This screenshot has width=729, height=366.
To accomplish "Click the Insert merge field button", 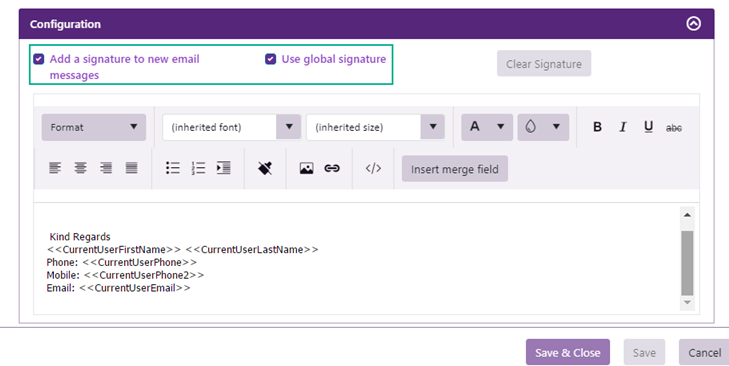I will (455, 169).
